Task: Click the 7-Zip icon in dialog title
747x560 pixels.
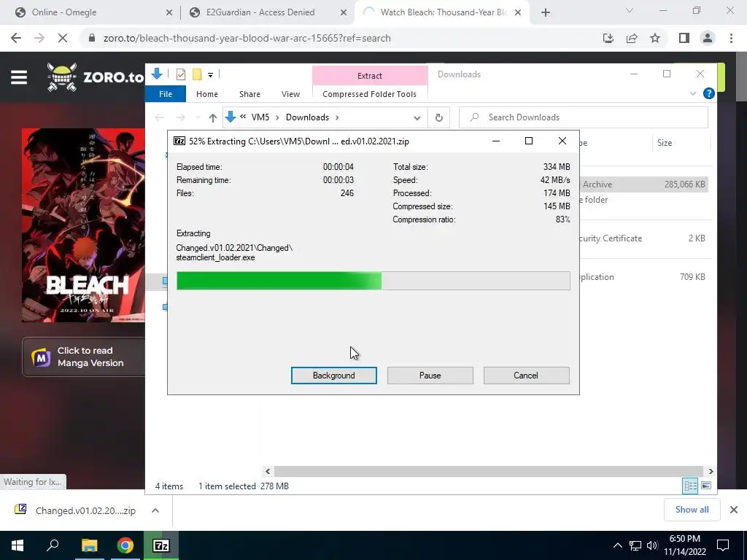Action: point(179,141)
